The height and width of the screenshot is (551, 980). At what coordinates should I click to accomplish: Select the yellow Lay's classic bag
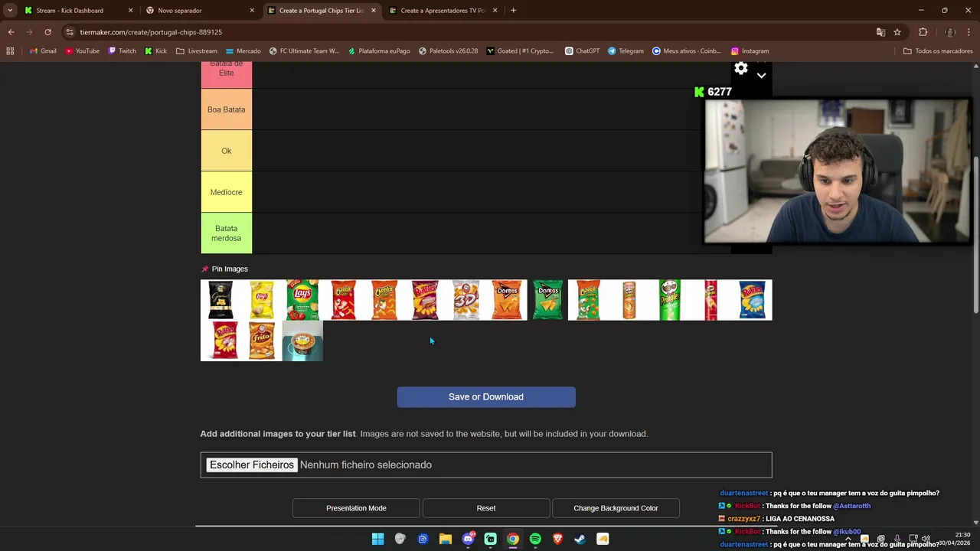(x=262, y=300)
